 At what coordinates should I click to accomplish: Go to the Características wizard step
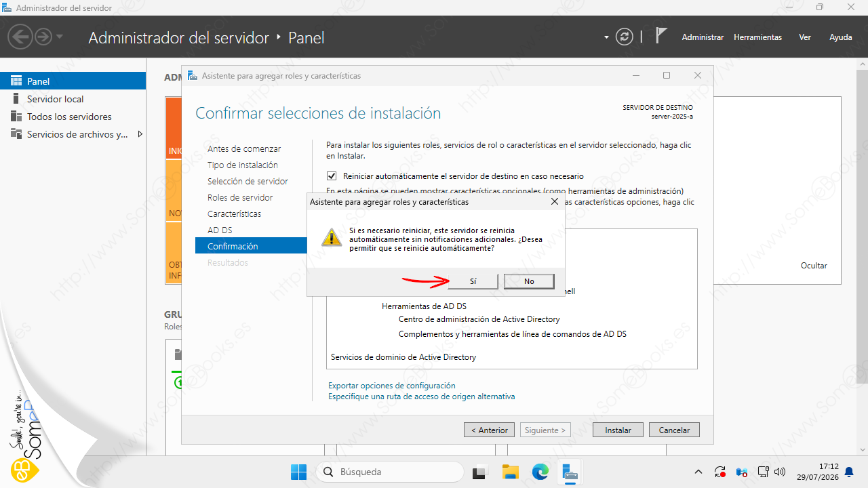pyautogui.click(x=234, y=213)
